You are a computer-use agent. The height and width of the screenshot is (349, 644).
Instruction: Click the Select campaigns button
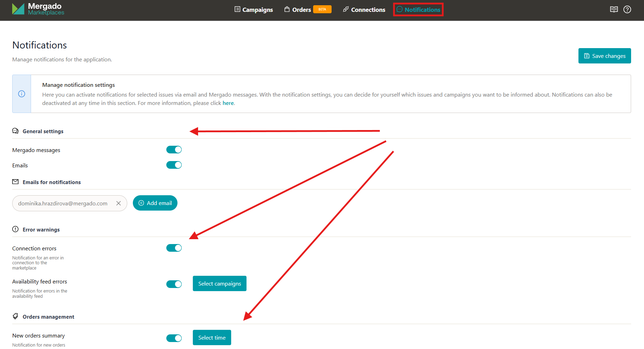(x=220, y=283)
